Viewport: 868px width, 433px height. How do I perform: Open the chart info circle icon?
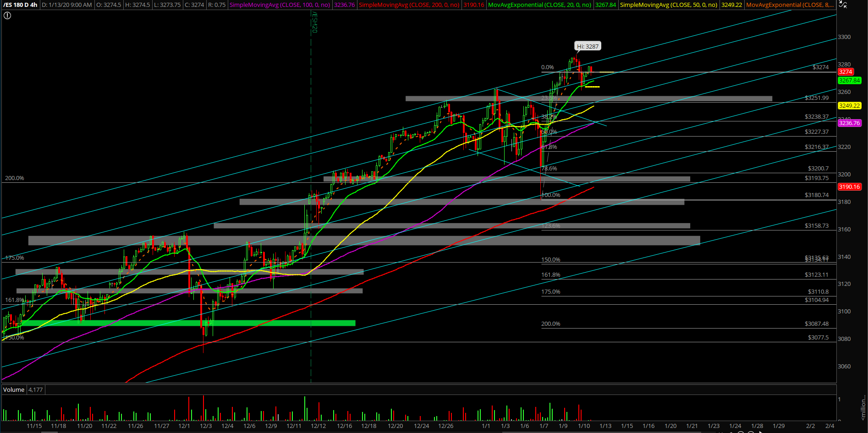pyautogui.click(x=7, y=16)
